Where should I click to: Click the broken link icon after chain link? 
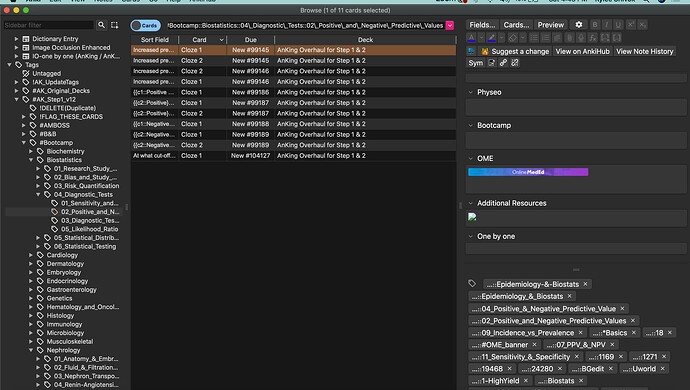point(515,63)
